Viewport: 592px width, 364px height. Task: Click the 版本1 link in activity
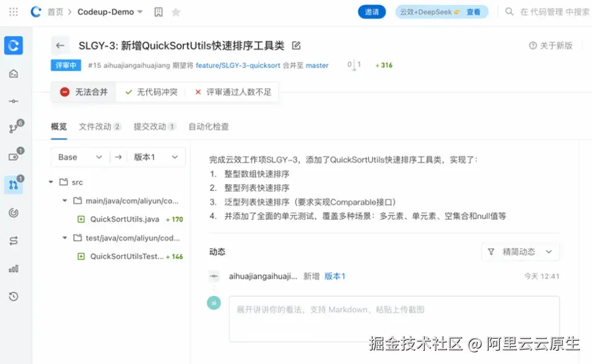point(335,276)
